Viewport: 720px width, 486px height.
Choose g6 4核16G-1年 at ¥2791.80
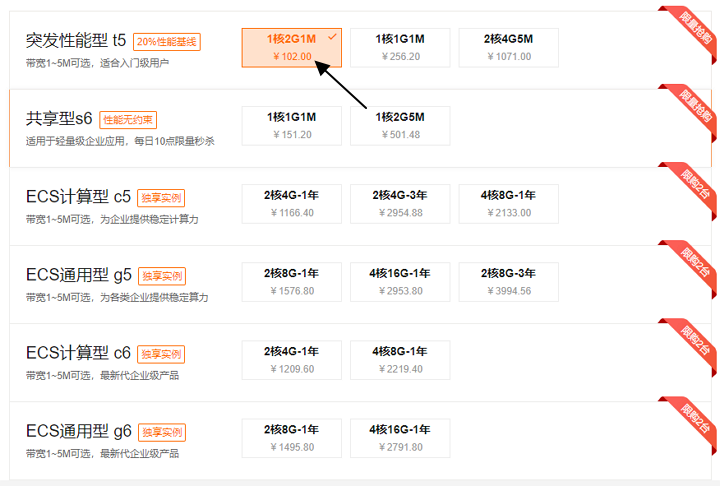point(400,438)
